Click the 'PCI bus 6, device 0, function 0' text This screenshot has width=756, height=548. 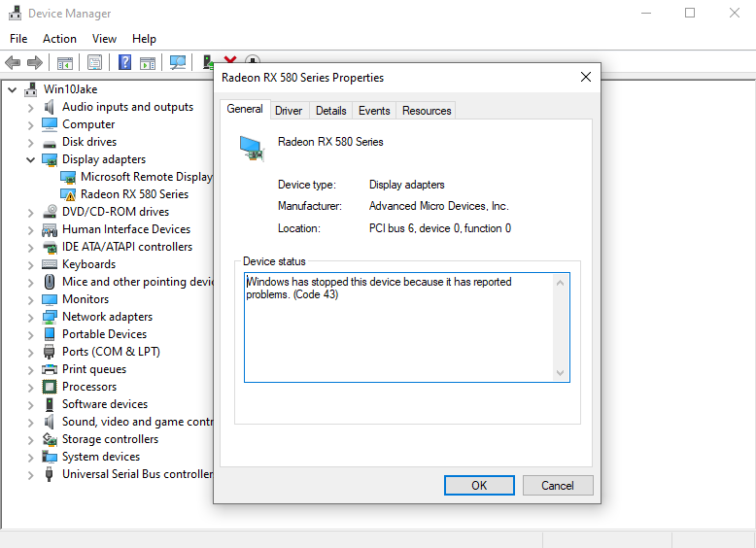point(440,228)
